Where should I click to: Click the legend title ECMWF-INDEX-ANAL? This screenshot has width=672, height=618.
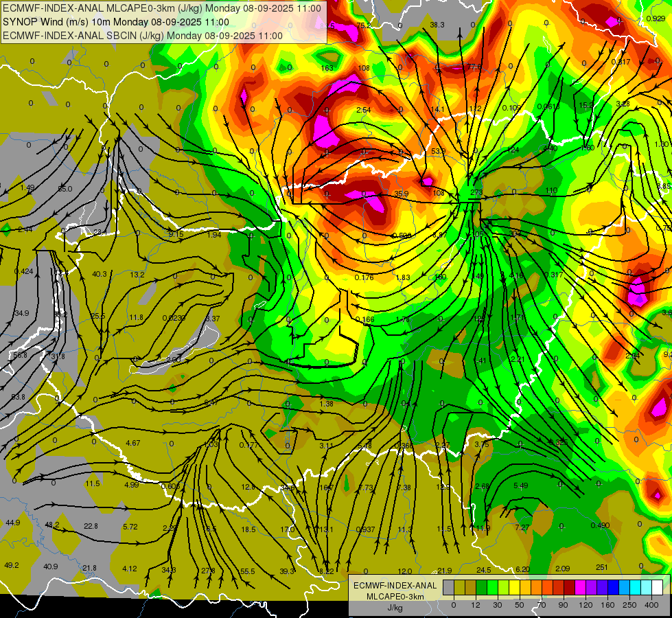pos(395,586)
